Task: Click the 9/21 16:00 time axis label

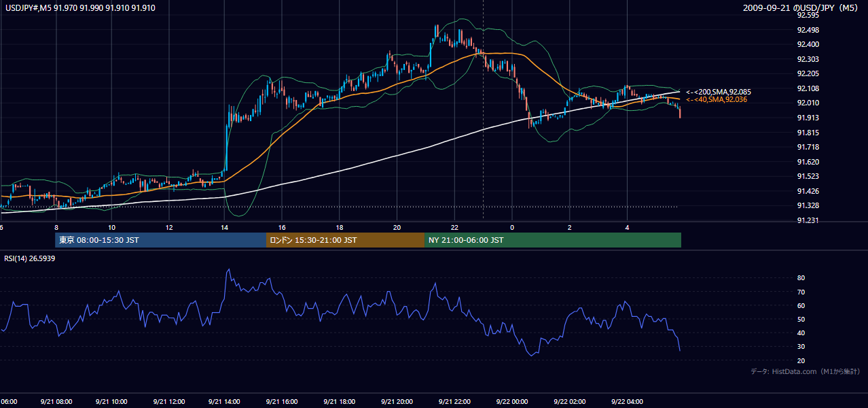Action: (281, 402)
